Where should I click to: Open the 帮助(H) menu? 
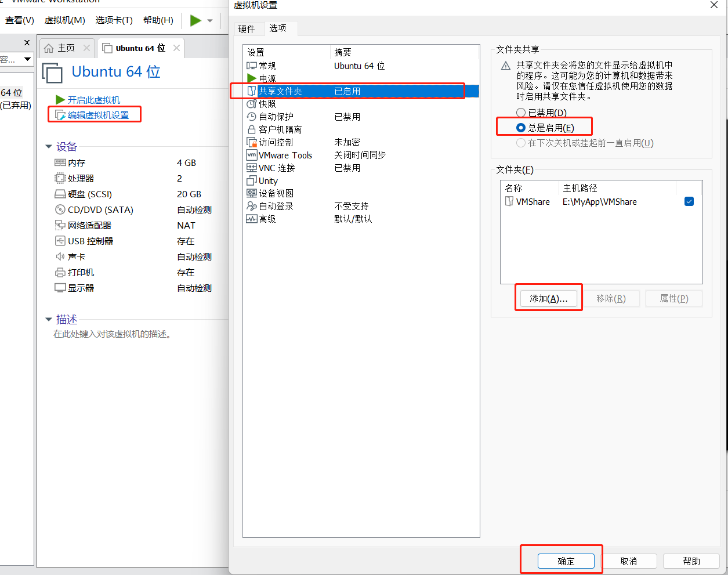pyautogui.click(x=158, y=20)
